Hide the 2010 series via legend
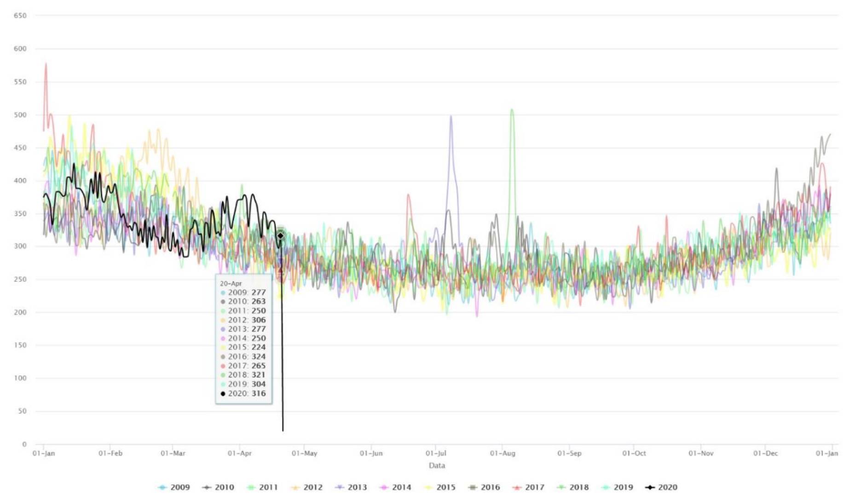 (218, 487)
